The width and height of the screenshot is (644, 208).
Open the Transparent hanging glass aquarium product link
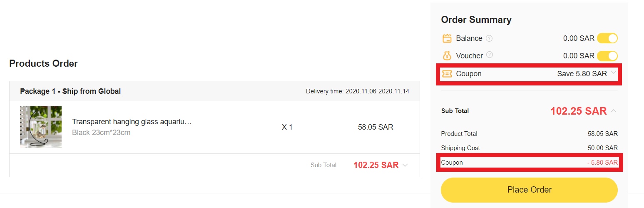(132, 122)
